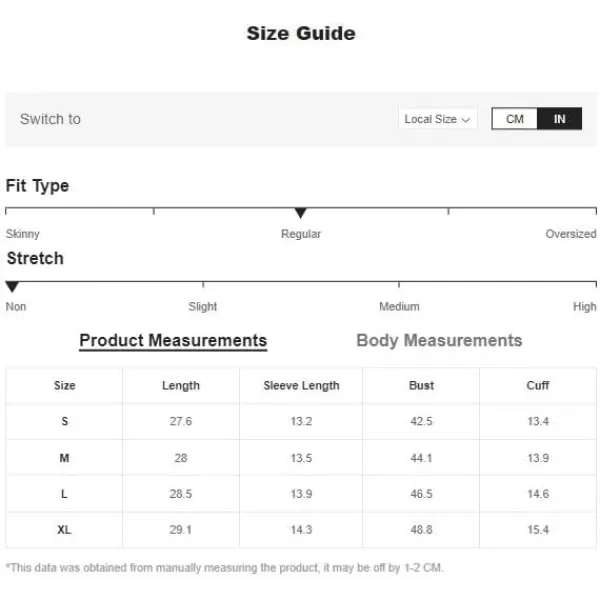Select the size M row
The image size is (600, 600).
click(x=301, y=458)
